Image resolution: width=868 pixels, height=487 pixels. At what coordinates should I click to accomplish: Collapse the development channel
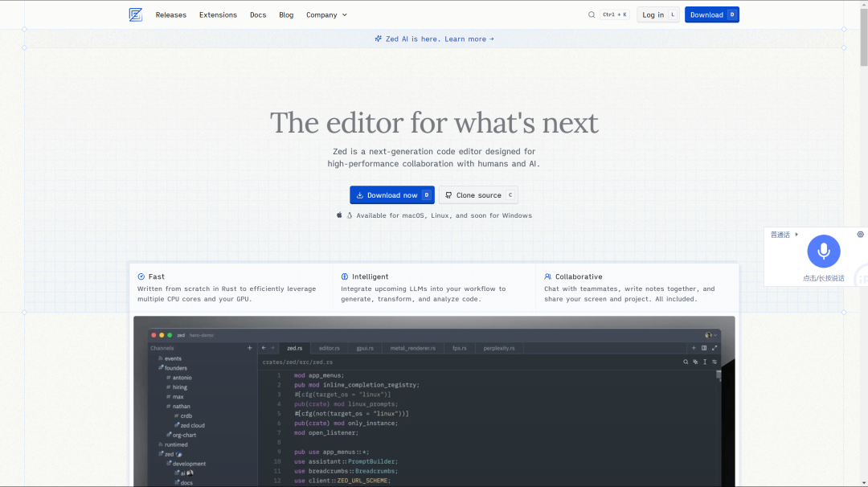click(189, 464)
